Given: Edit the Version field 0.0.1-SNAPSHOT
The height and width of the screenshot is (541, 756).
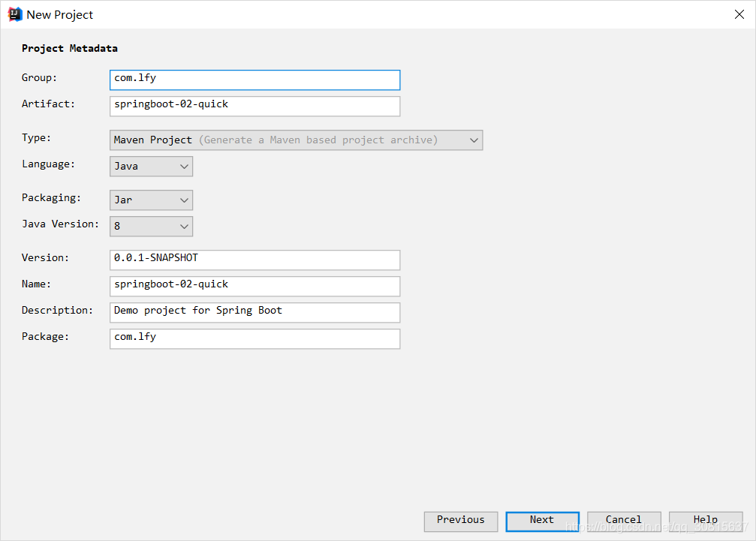Looking at the screenshot, I should point(255,260).
